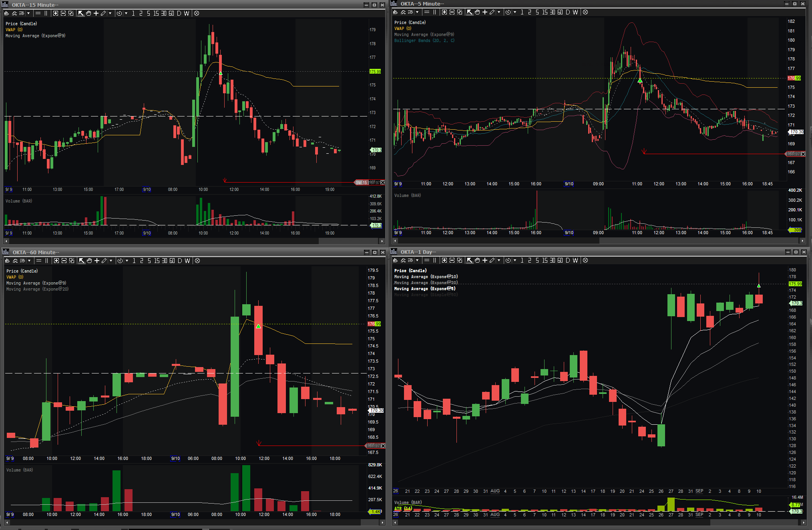This screenshot has height=530, width=812.
Task: Add horizontal line in 15 Minute chart
Action: tap(38, 13)
